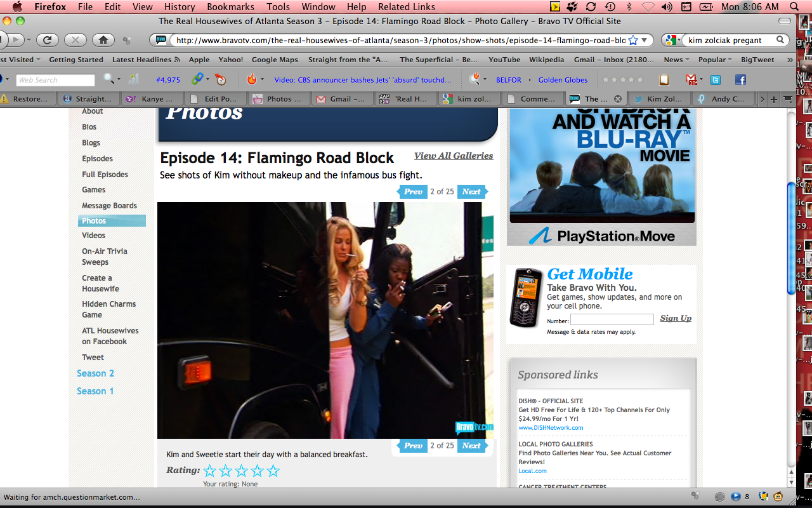Open the Bookmarks menu in the menu bar
This screenshot has height=508, width=812.
229,7
